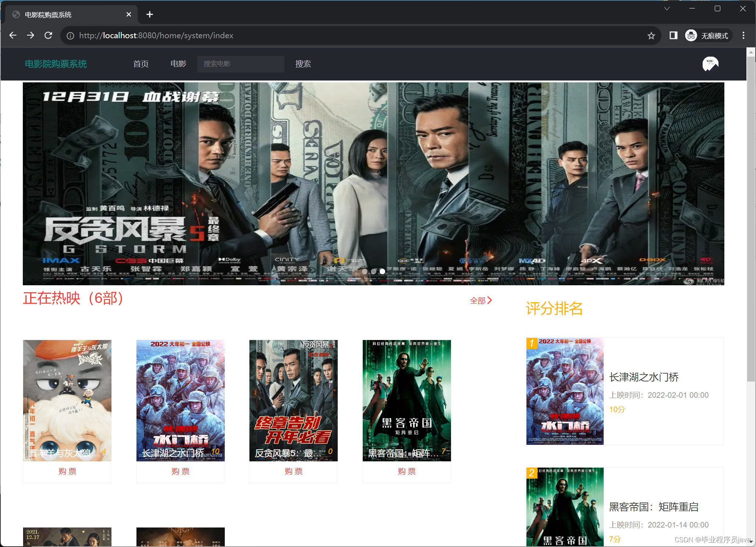756x547 pixels.
Task: Open a new browser tab
Action: (x=149, y=14)
